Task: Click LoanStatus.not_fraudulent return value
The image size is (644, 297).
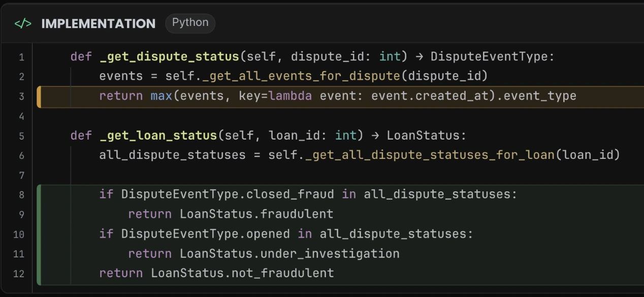Action: pyautogui.click(x=242, y=274)
